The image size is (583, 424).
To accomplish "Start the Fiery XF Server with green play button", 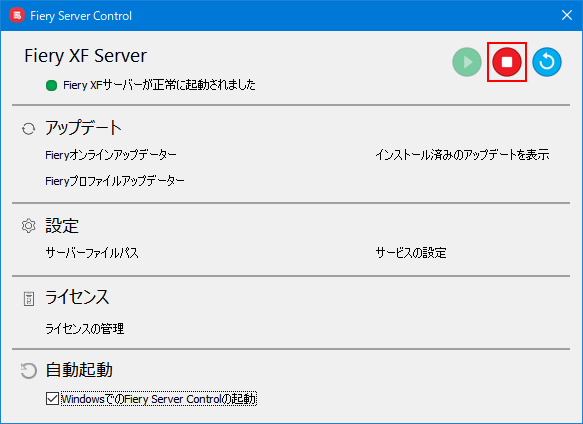I will click(x=467, y=62).
